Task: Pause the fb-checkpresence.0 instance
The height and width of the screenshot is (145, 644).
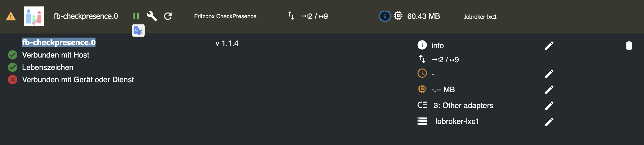Action: coord(136,16)
